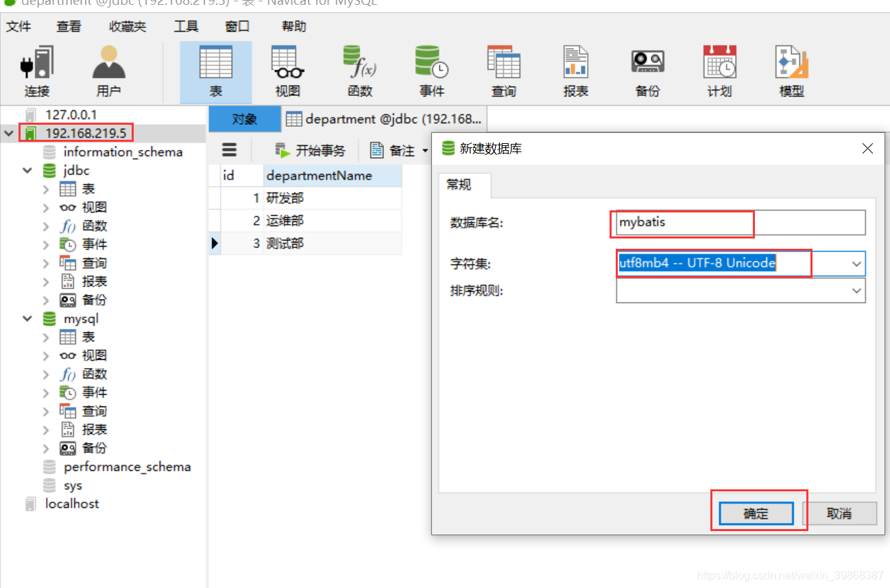
Task: Open the 备注 dropdown arrow
Action: (425, 151)
